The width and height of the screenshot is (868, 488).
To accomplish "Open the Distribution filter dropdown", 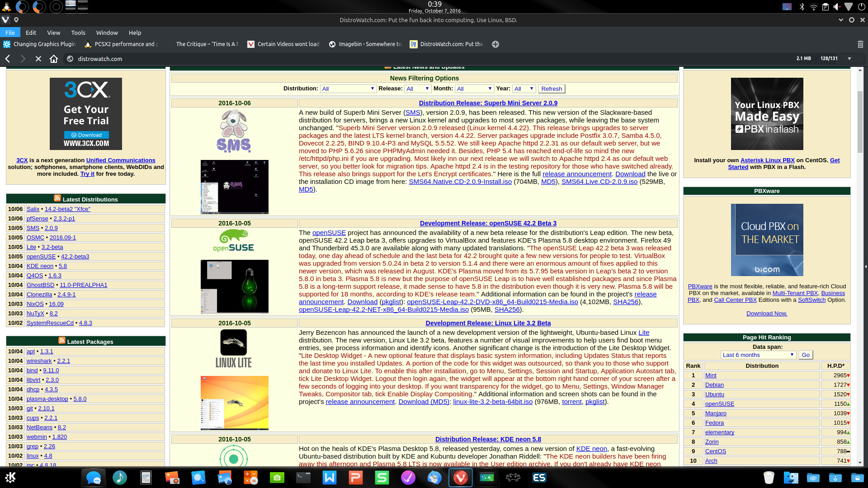I will click(x=348, y=89).
